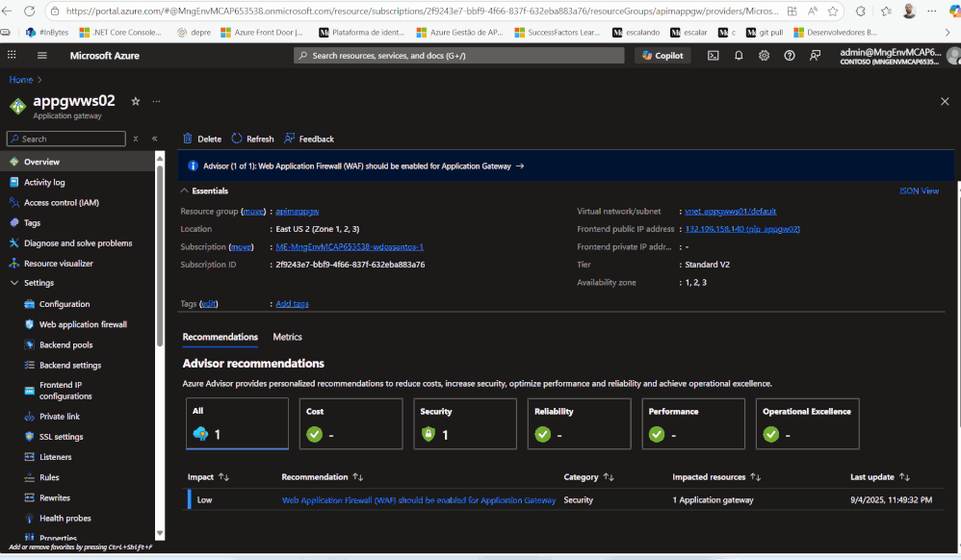Click the resource menu Search field
This screenshot has height=560, width=961.
[66, 139]
